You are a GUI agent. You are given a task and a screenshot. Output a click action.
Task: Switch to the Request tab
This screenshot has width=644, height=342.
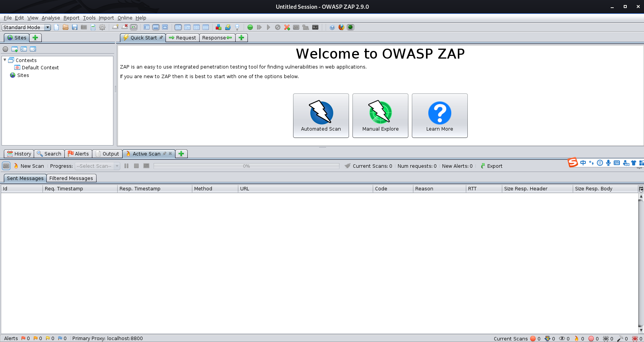pos(182,38)
